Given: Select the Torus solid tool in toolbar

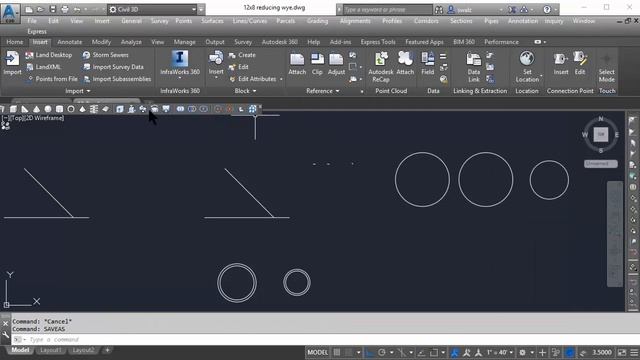Looking at the screenshot, I should click(71, 109).
